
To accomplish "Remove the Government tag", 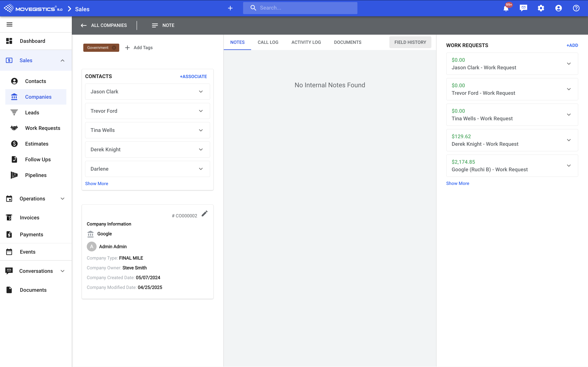I will (x=114, y=48).
